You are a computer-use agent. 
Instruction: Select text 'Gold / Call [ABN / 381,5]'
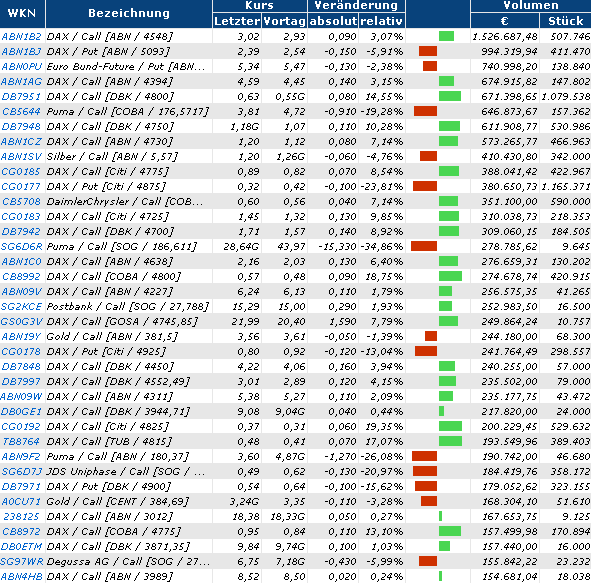[x=112, y=337]
